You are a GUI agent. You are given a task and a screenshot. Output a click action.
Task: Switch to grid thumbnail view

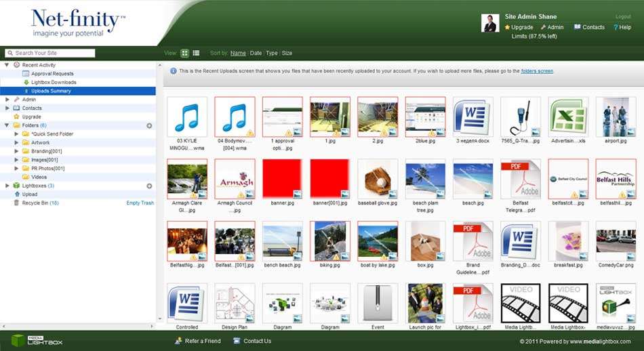click(x=185, y=53)
